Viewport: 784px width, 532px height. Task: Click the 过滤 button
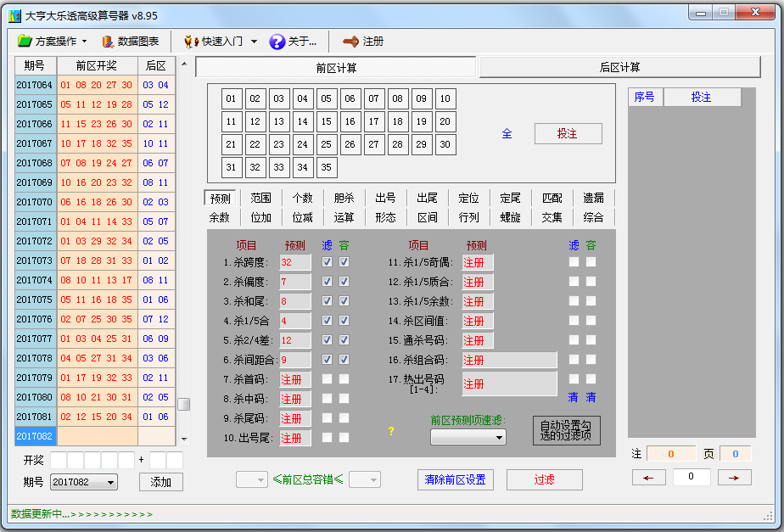coord(545,479)
